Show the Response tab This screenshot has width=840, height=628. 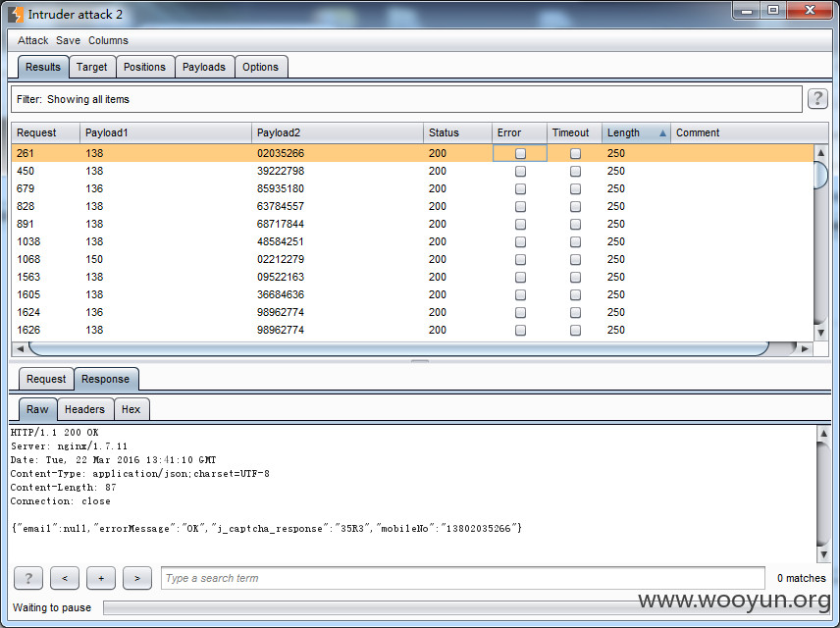pos(106,379)
